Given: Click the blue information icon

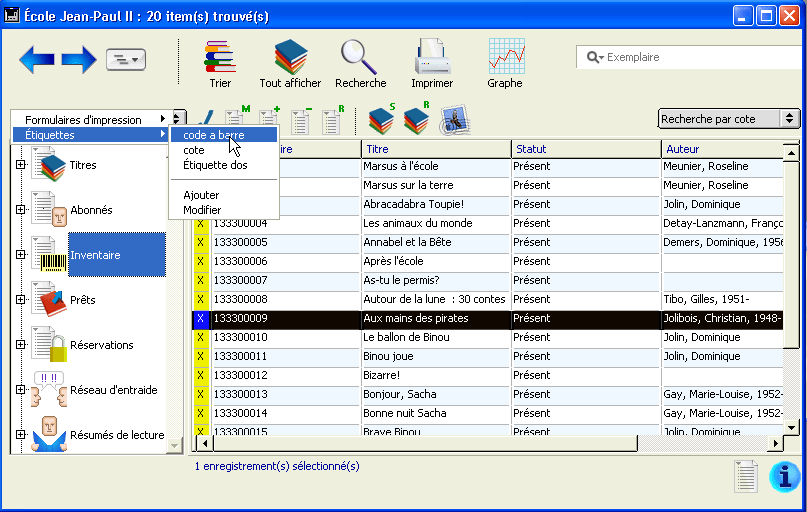Looking at the screenshot, I should click(x=784, y=477).
